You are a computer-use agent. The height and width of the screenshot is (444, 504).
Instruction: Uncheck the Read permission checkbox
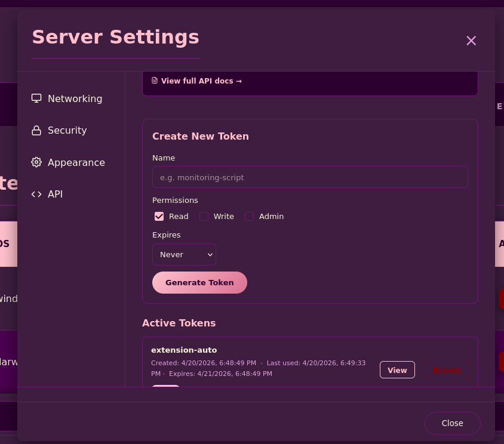coord(159,217)
